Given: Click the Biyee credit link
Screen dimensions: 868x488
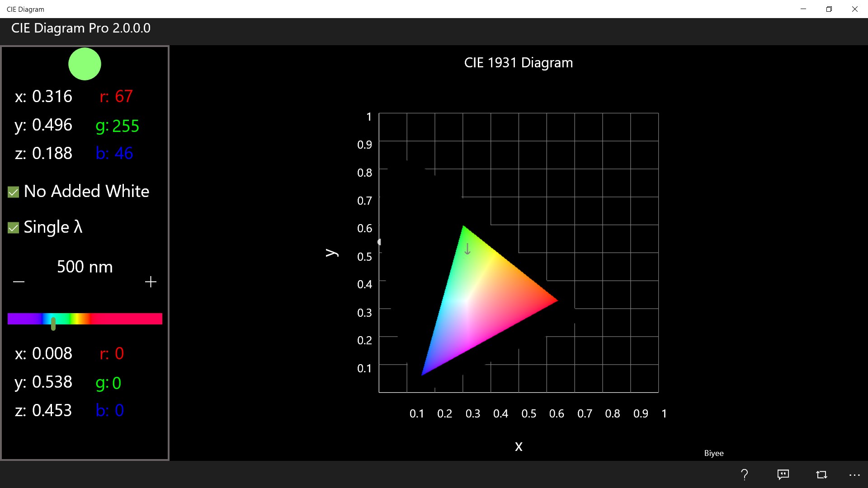Looking at the screenshot, I should [x=713, y=453].
